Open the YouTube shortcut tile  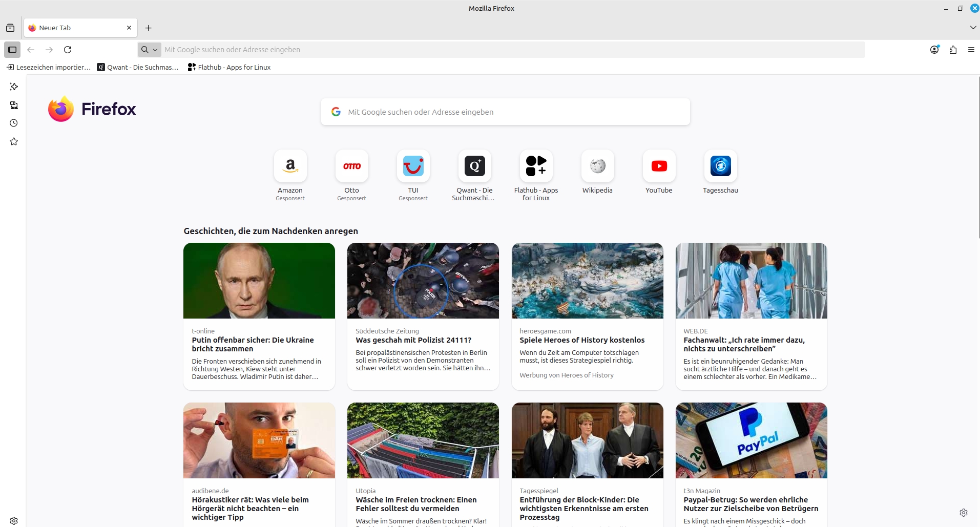pos(659,172)
